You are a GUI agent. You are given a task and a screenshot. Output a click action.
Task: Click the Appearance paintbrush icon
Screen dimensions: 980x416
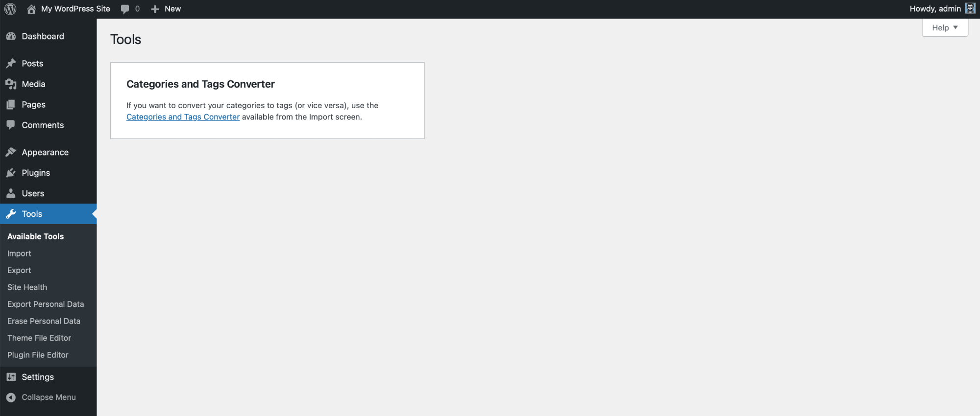tap(11, 152)
